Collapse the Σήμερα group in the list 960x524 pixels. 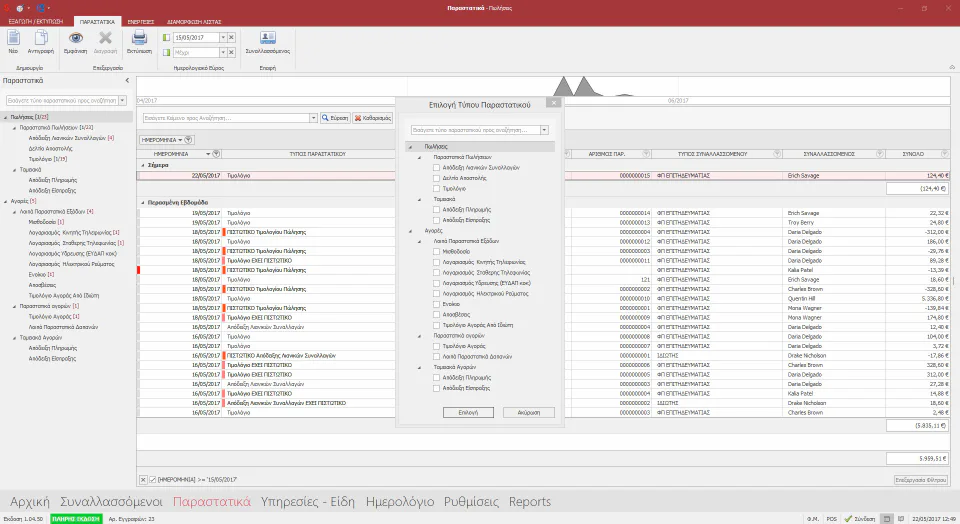[x=143, y=165]
